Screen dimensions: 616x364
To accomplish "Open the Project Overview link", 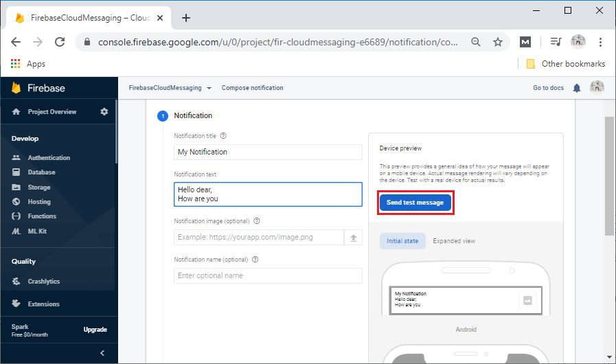I will click(x=52, y=112).
